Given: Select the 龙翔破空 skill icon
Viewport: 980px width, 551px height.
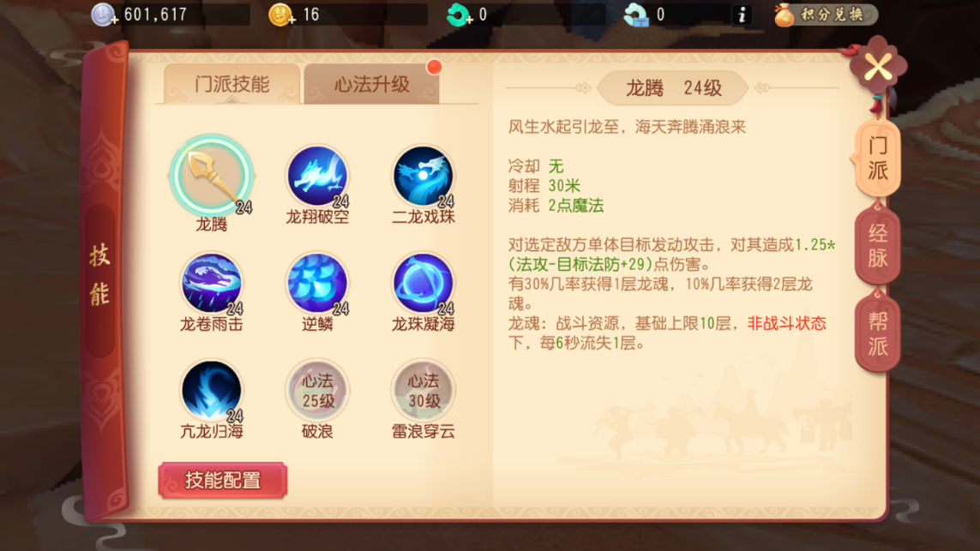Looking at the screenshot, I should pyautogui.click(x=317, y=176).
